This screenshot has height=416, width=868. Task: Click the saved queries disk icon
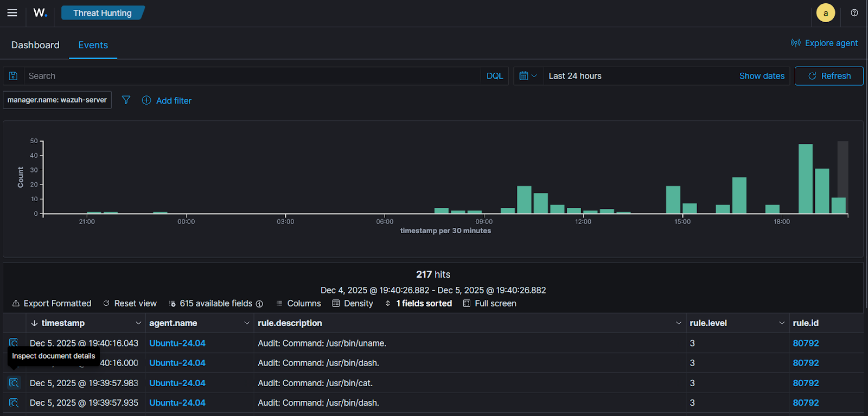pos(14,76)
